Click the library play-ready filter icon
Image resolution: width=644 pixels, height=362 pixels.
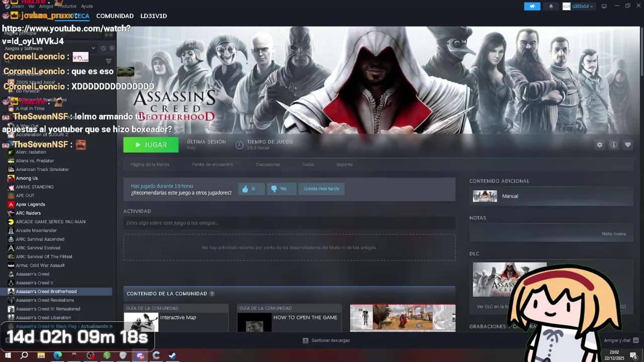pos(112,48)
